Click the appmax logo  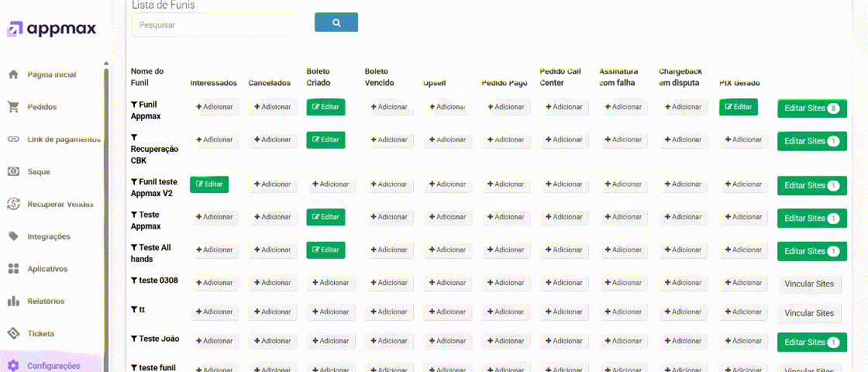[x=52, y=29]
